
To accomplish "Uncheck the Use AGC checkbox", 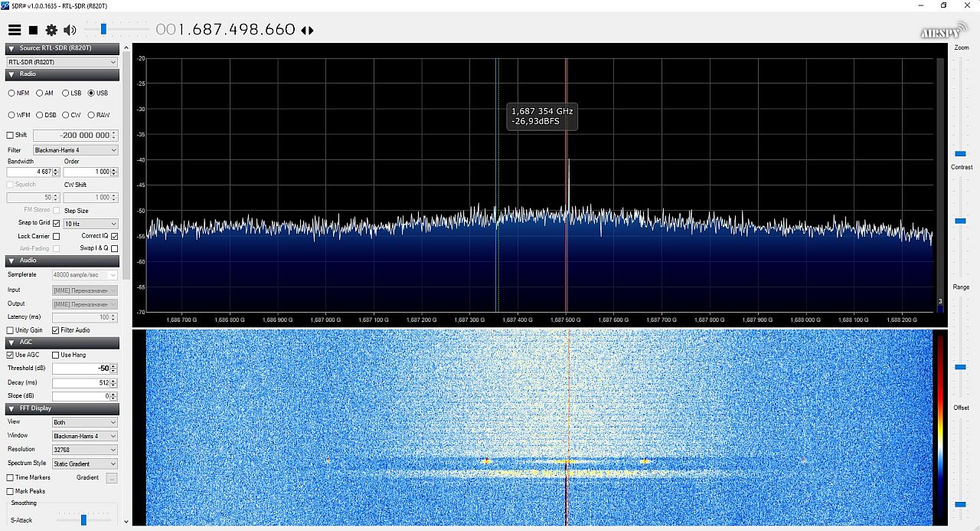I will pos(10,355).
